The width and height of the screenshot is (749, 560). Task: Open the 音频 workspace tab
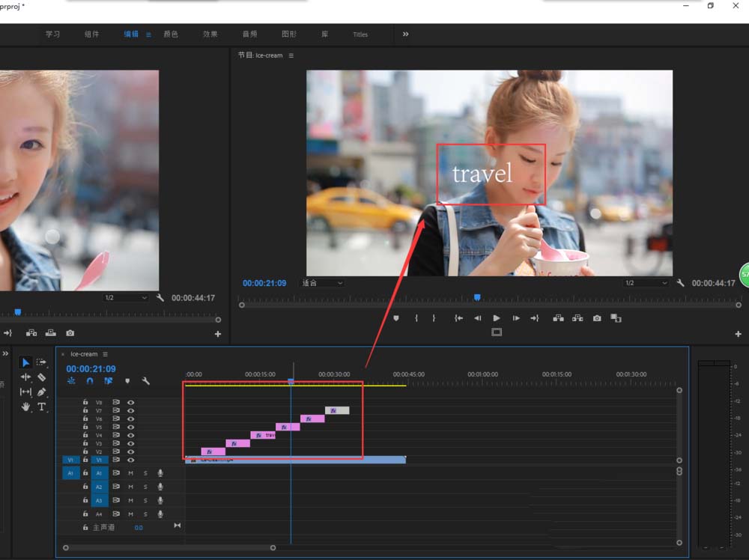(x=249, y=34)
